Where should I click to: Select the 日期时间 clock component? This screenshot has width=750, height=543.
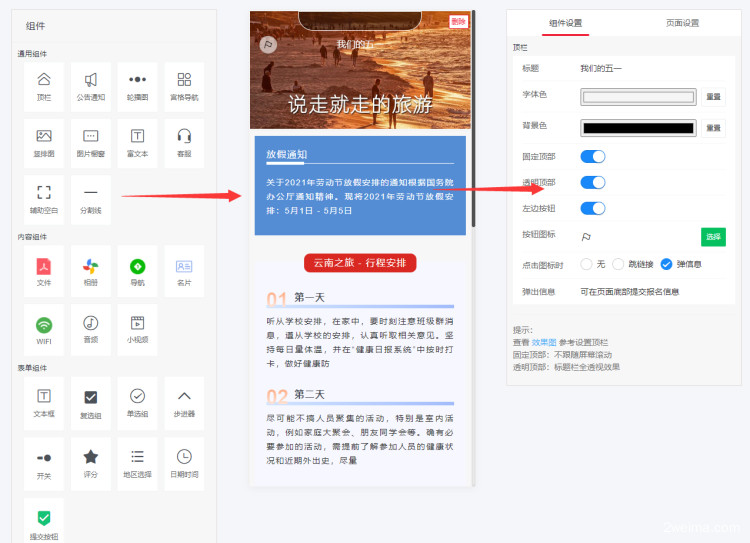click(184, 461)
